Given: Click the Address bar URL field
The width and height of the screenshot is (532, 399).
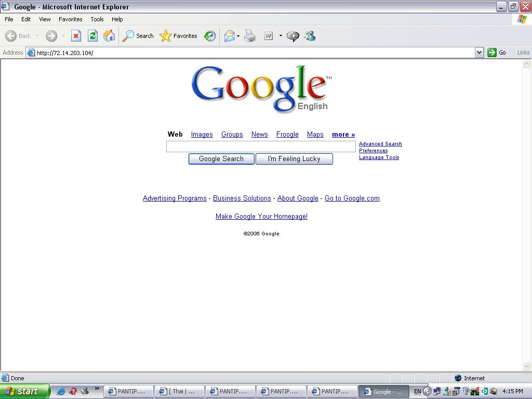Looking at the screenshot, I should pos(255,52).
